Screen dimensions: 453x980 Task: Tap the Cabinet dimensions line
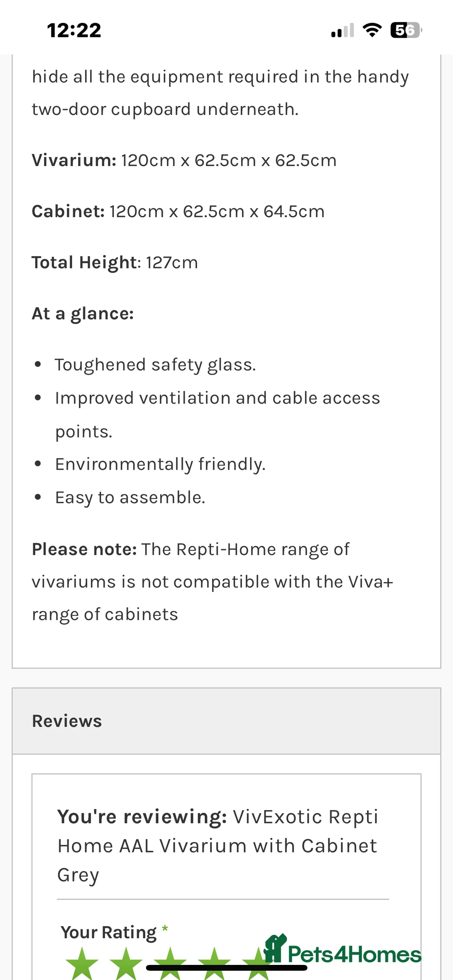click(178, 211)
